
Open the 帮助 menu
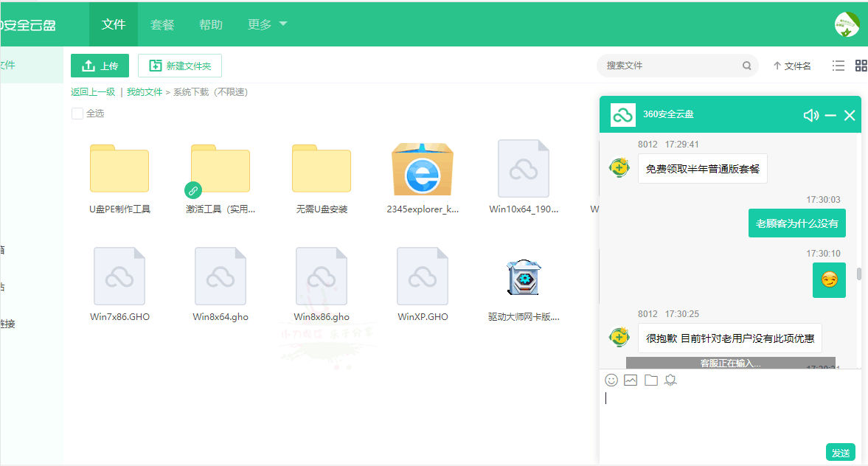click(211, 24)
